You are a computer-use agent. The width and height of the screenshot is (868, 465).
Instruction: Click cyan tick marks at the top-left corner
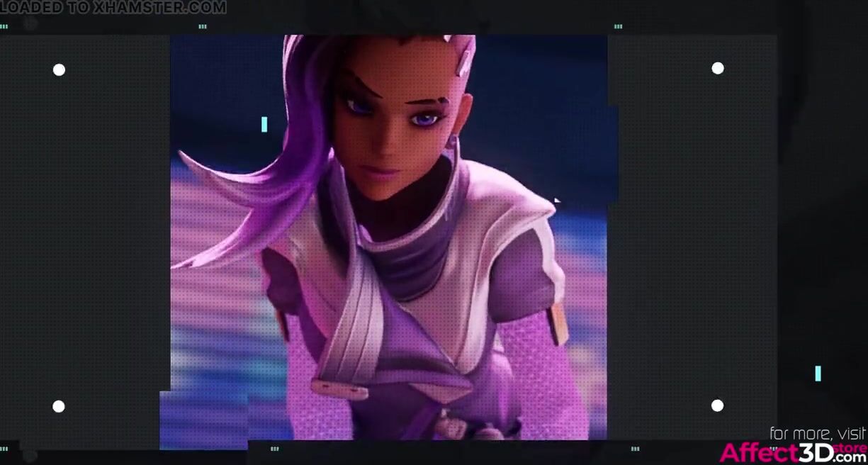[4, 27]
